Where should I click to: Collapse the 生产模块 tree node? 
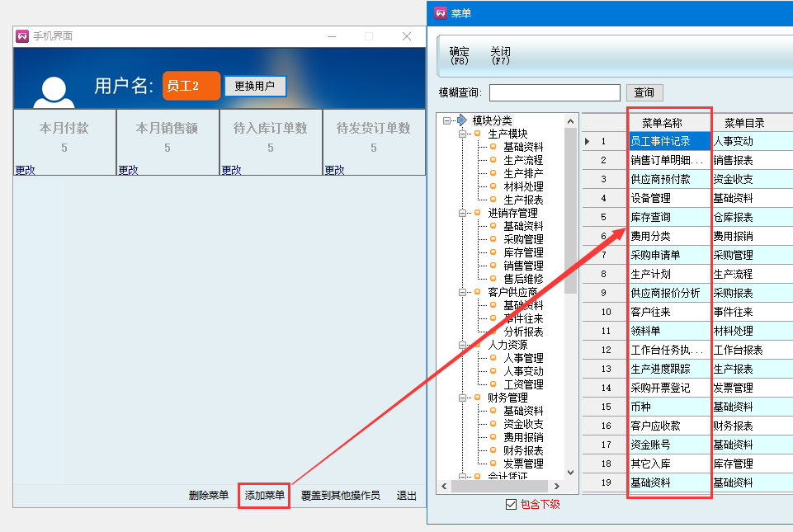click(464, 134)
